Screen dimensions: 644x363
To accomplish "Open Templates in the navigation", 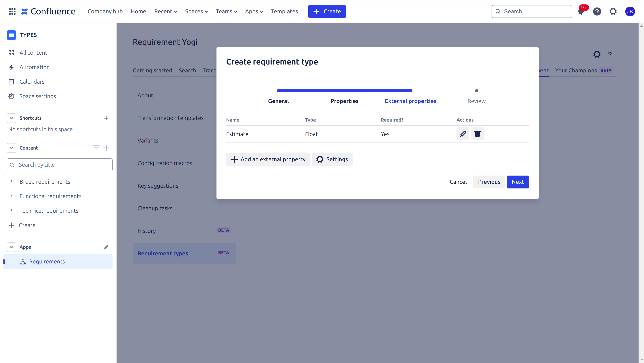I will (x=284, y=11).
